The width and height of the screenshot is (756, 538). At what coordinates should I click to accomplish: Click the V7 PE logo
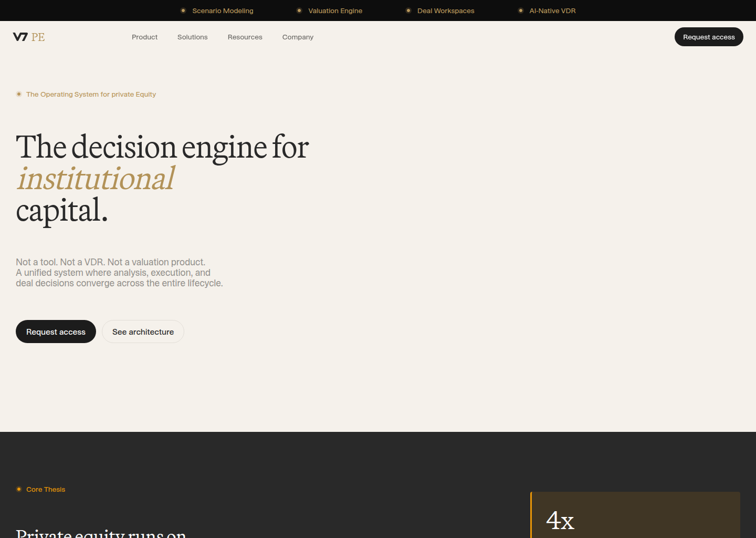click(x=29, y=37)
